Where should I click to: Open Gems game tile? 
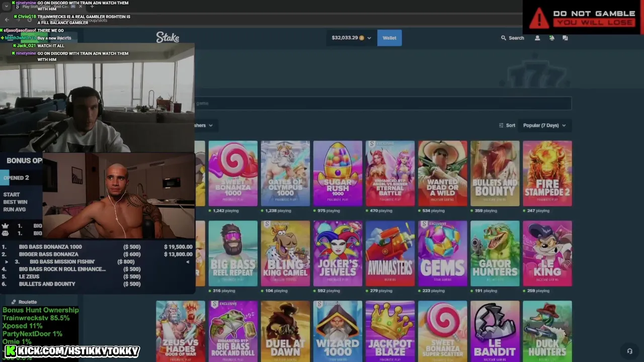442,253
